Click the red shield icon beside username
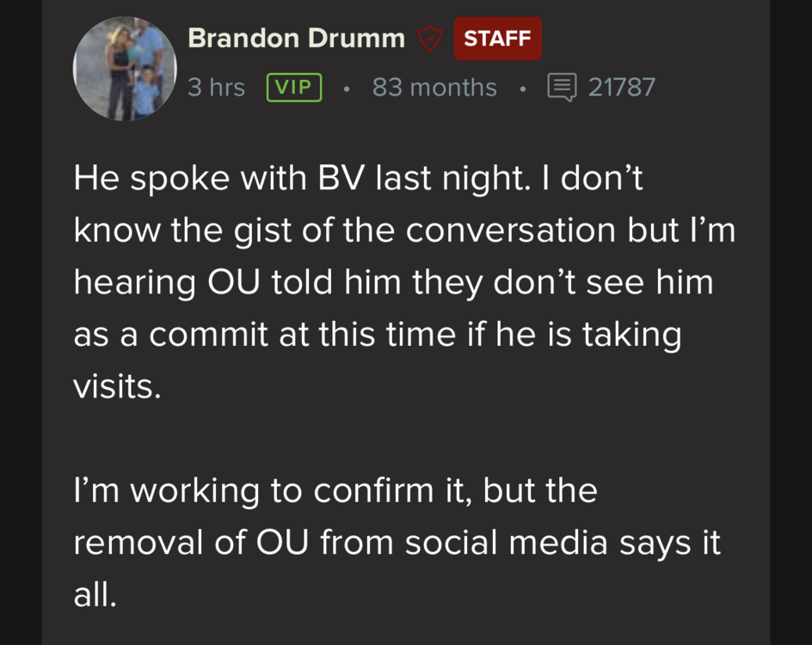812x645 pixels. click(x=429, y=39)
